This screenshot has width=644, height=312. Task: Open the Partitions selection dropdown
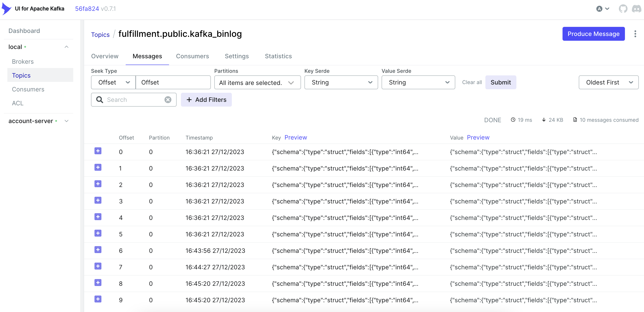pyautogui.click(x=257, y=83)
